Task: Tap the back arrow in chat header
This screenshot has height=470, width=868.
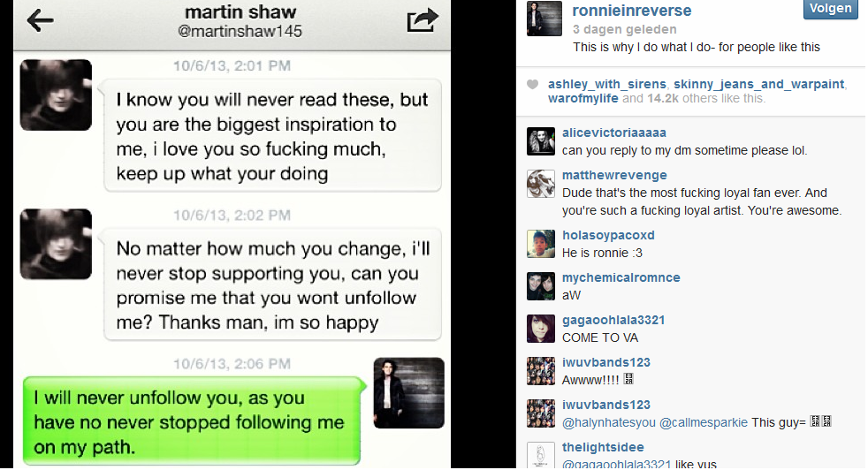Action: click(41, 21)
